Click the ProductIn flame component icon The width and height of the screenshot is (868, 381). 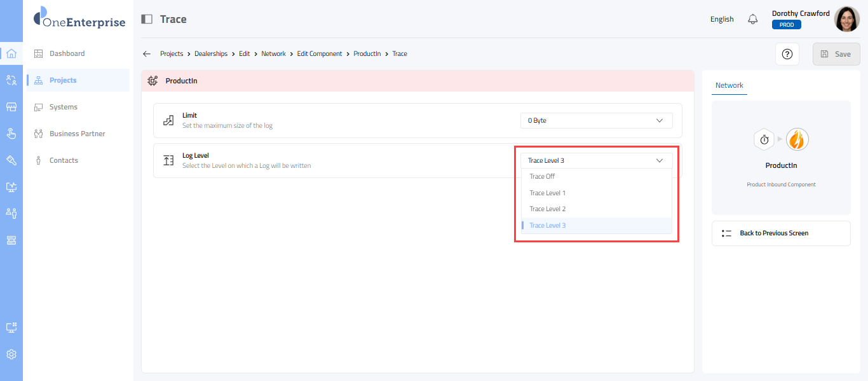797,139
